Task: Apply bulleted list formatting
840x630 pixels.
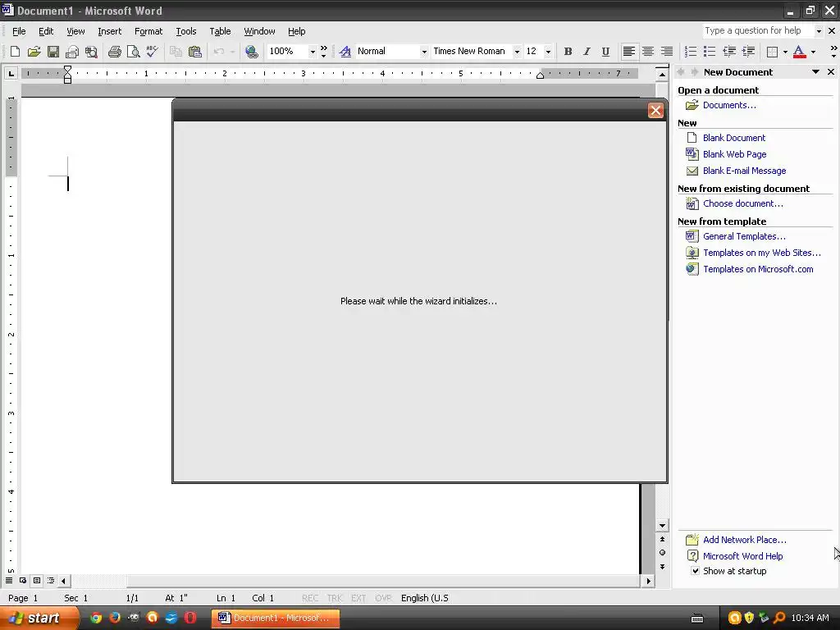Action: click(x=710, y=52)
